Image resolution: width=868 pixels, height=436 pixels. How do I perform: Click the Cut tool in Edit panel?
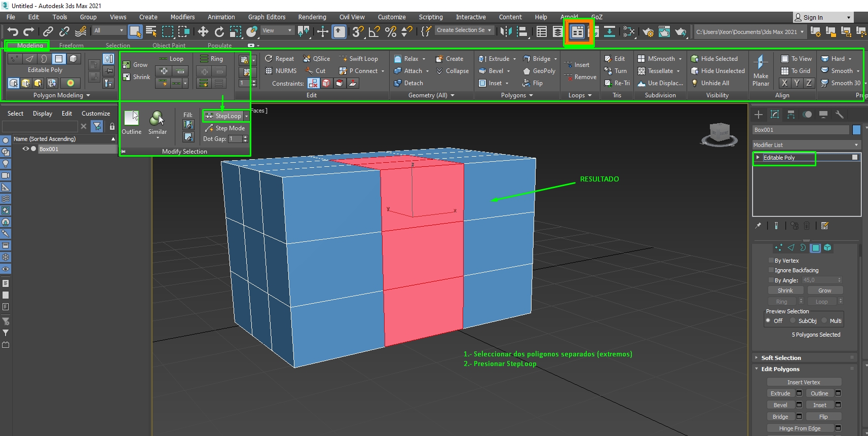[315, 71]
